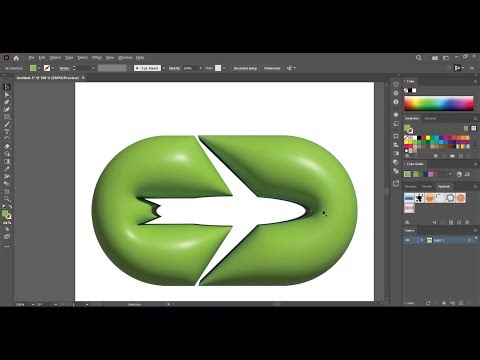Activate the Type tool
480x360 pixels.
(x=7, y=132)
